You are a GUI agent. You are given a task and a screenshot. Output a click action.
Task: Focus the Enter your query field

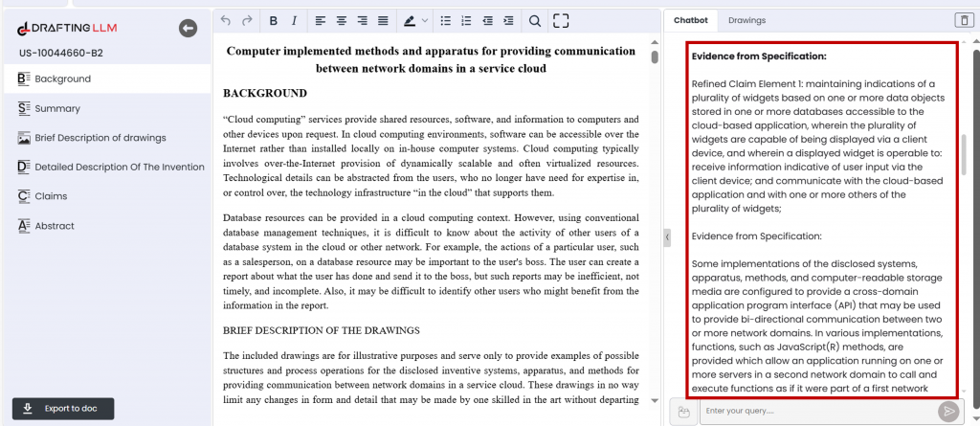819,411
